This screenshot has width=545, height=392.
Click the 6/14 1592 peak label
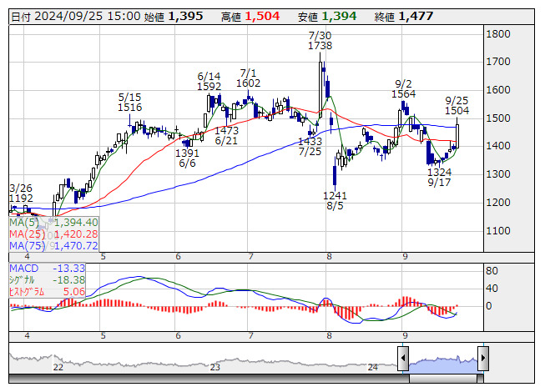click(x=209, y=81)
